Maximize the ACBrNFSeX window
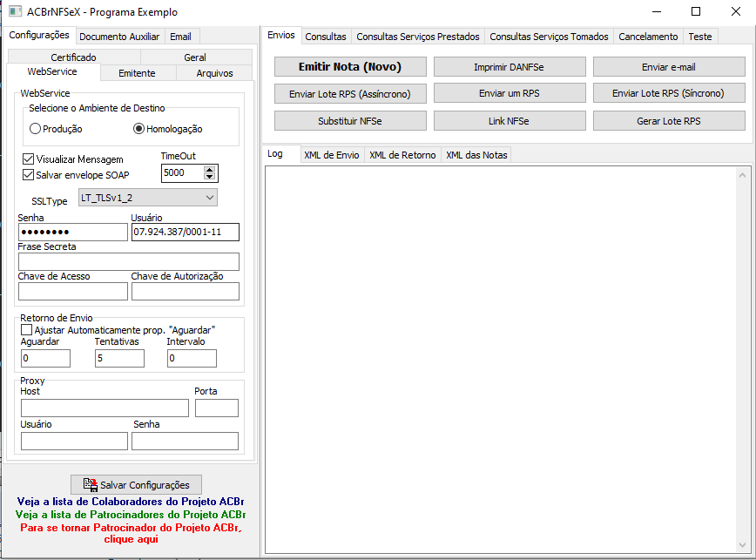This screenshot has height=560, width=756. point(696,11)
